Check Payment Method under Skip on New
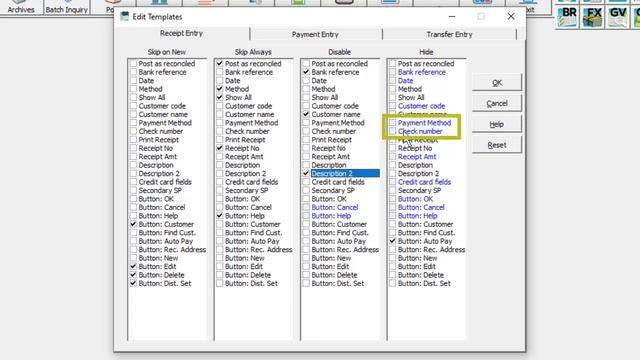 tap(133, 123)
